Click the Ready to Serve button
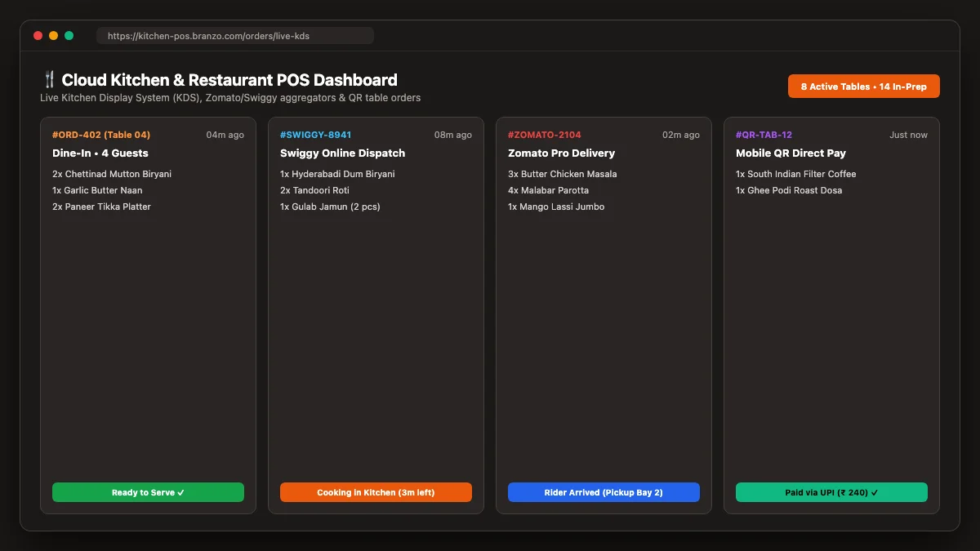Screen dimensions: 980x551 click(x=148, y=492)
